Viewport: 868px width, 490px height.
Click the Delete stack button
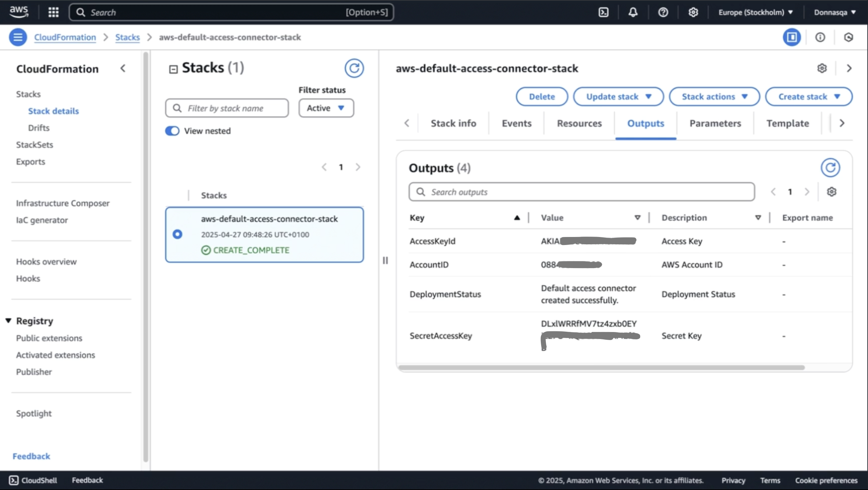[541, 97]
